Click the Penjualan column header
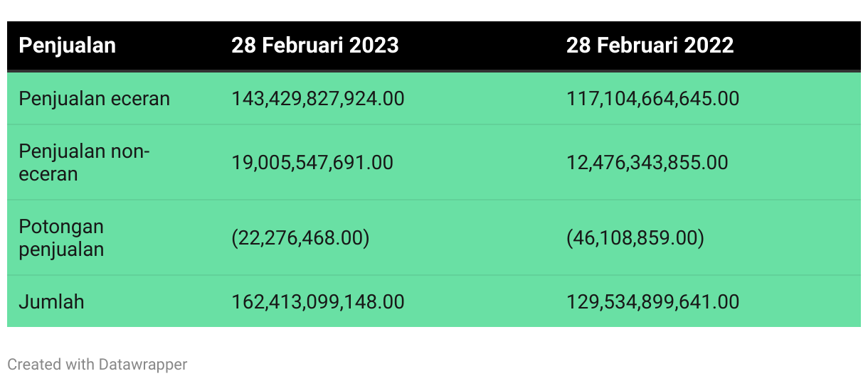The width and height of the screenshot is (868, 381). coord(67,45)
